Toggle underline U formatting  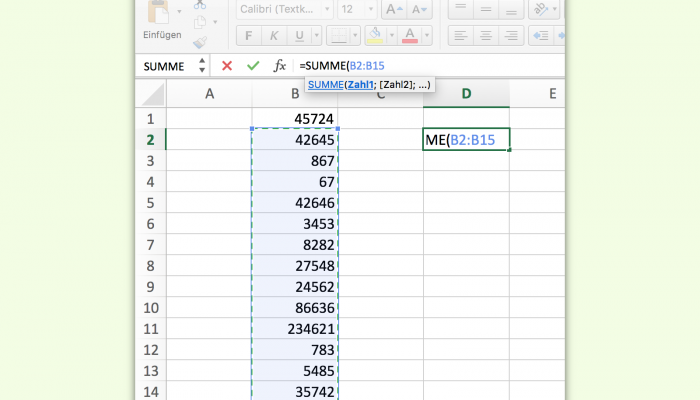299,36
